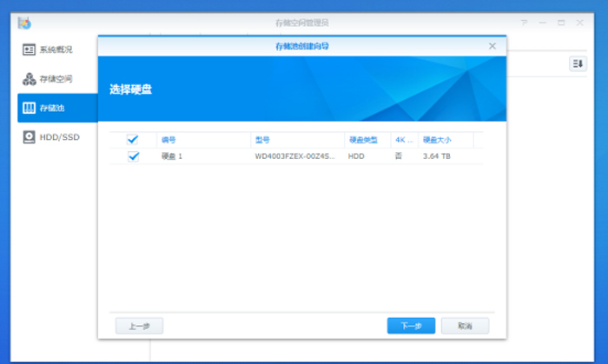Screen dimensions: 608x364
Task: Minimize the Storage Manager window
Action: (x=543, y=23)
